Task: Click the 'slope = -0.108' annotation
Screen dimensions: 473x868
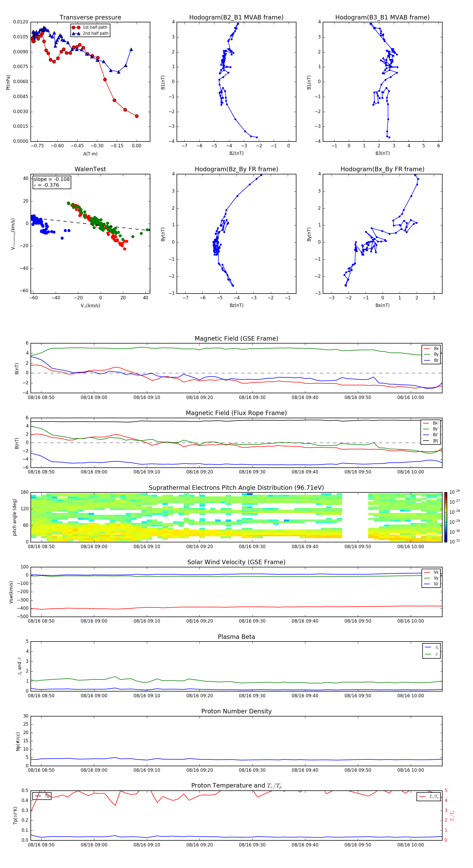Action: pyautogui.click(x=52, y=179)
